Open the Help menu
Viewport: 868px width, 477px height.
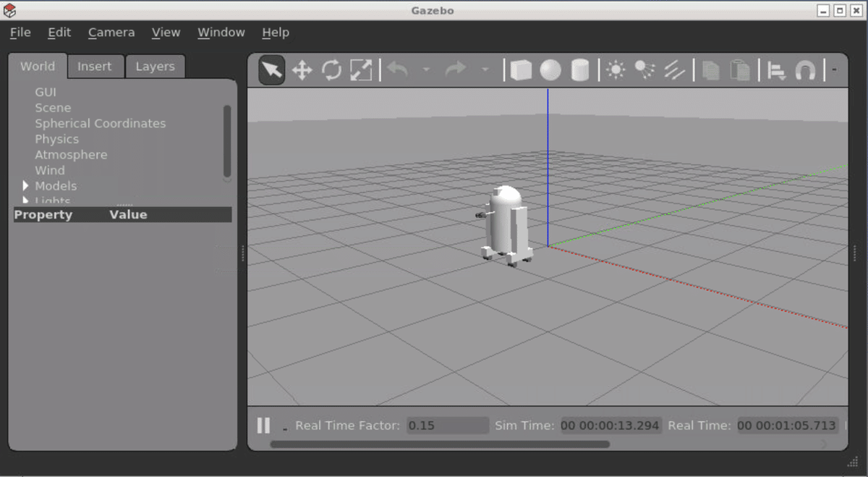(x=276, y=33)
